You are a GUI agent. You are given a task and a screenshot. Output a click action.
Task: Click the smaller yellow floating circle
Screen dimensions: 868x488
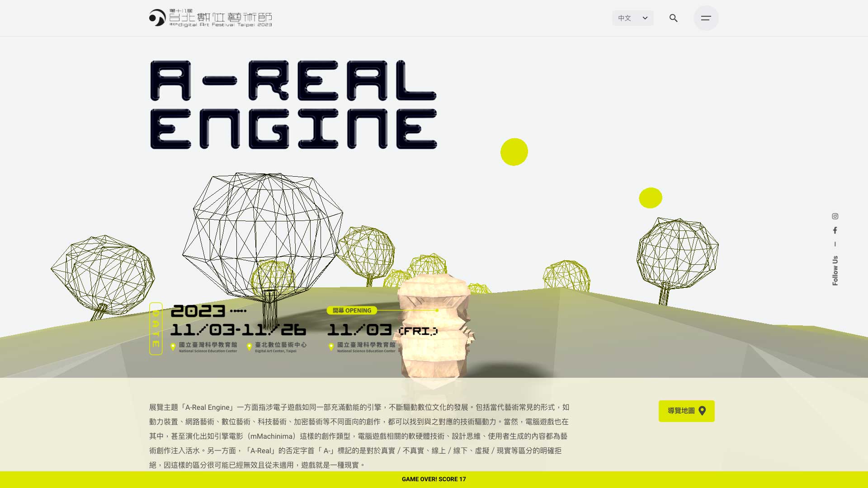click(x=651, y=198)
